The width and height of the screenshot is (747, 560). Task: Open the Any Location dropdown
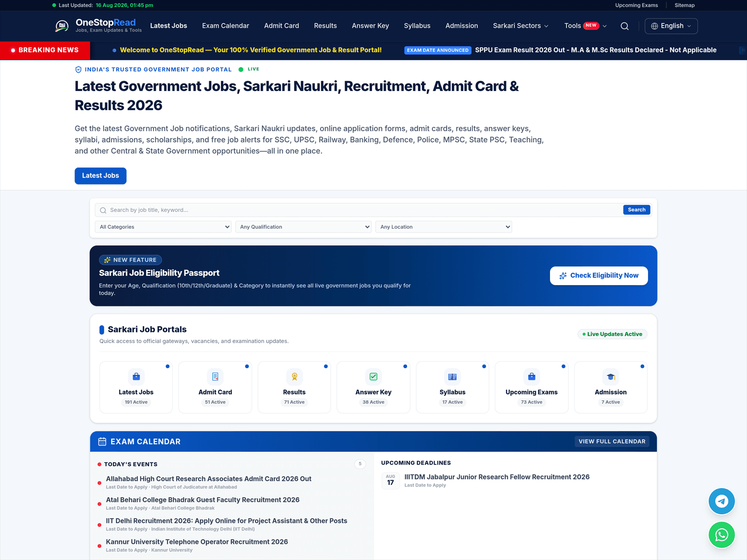pos(444,227)
